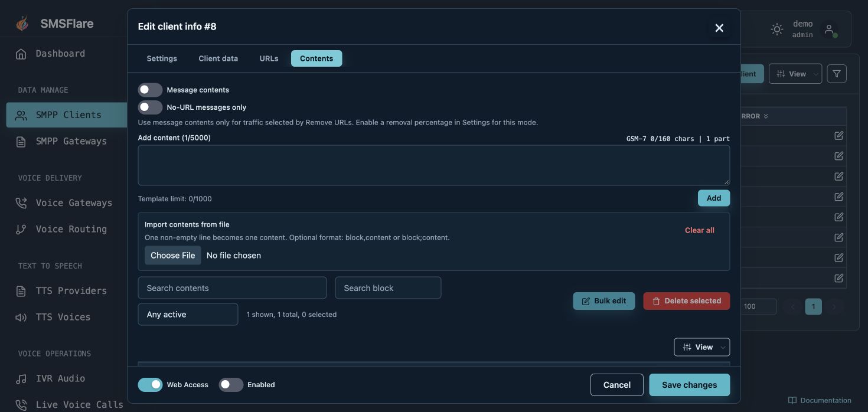Click the 1 shown, 1 total, 0 selected text
Screen dimensions: 868x412
[x=292, y=315]
